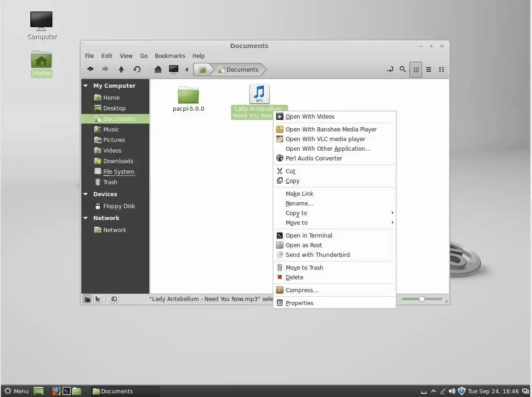Viewport: 532px width, 397px height.
Task: Click the home path bar button
Action: coord(203,69)
